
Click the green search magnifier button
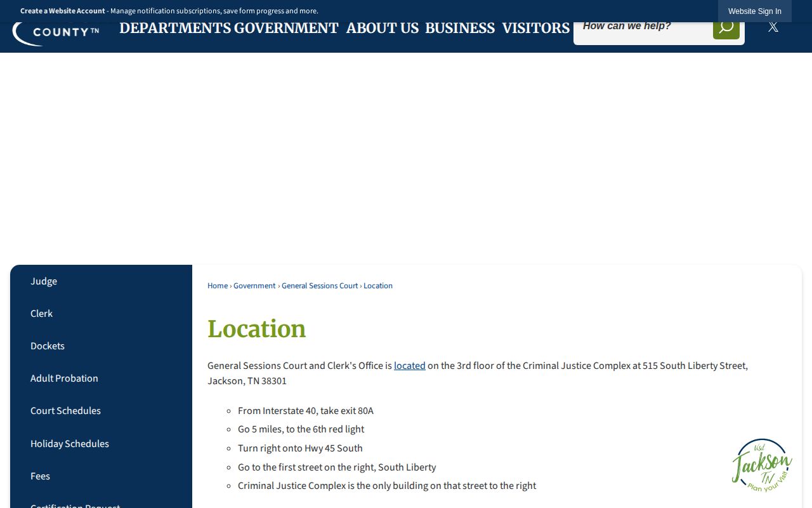click(726, 28)
